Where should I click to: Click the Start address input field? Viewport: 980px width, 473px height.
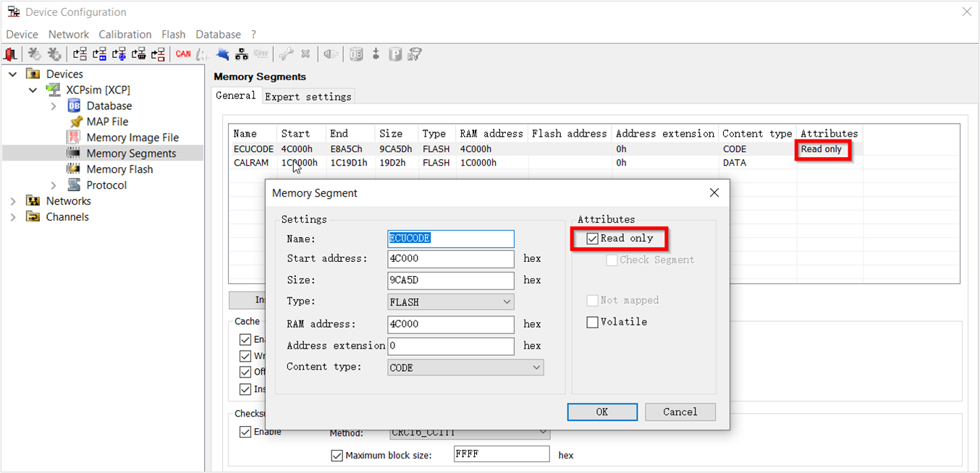click(451, 259)
